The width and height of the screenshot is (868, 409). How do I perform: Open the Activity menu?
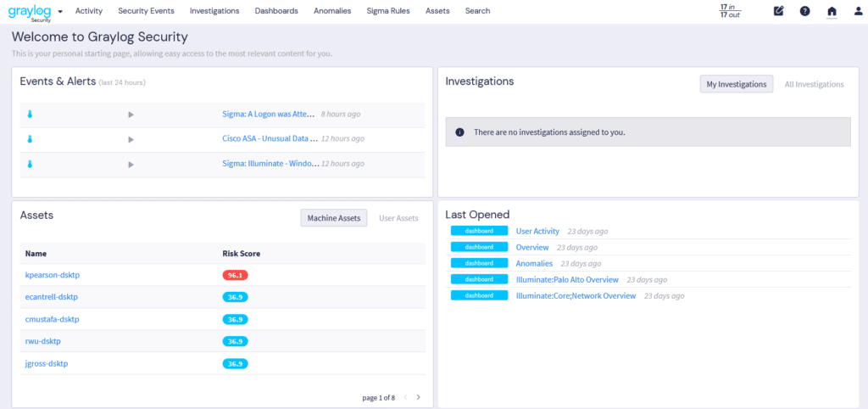click(88, 10)
